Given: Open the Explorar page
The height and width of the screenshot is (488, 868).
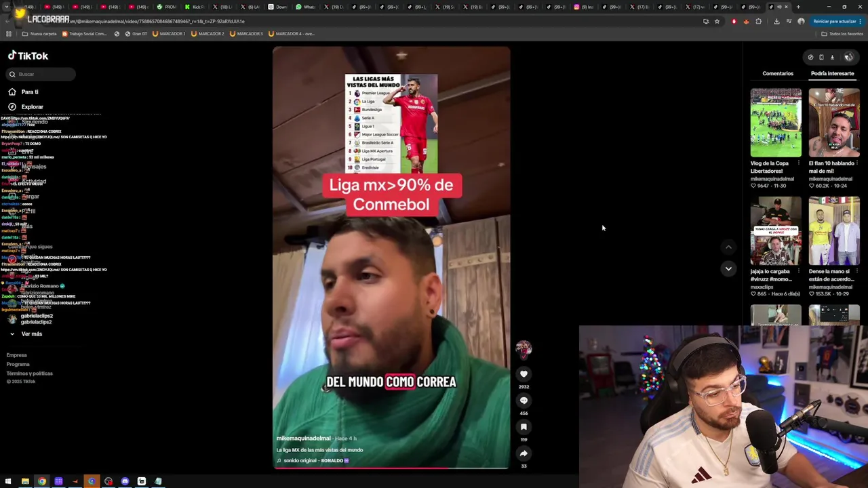Looking at the screenshot, I should pos(26,106).
